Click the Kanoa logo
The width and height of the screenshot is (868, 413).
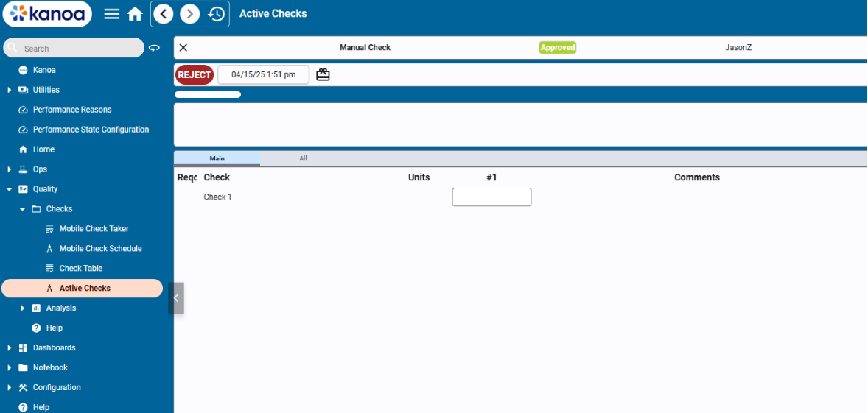point(47,14)
